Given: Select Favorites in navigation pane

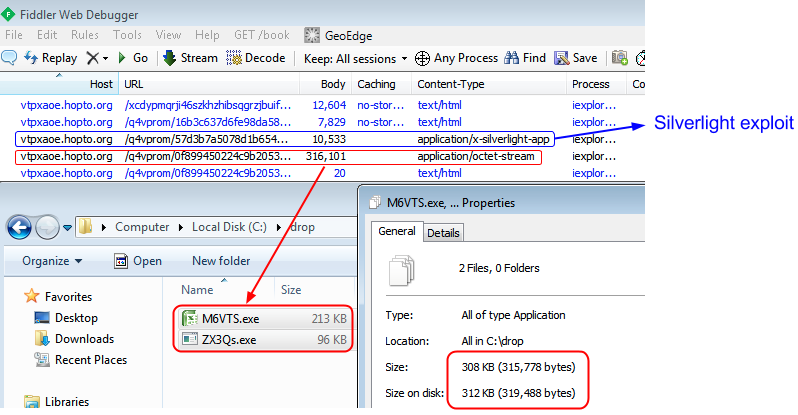Looking at the screenshot, I should pos(59,296).
